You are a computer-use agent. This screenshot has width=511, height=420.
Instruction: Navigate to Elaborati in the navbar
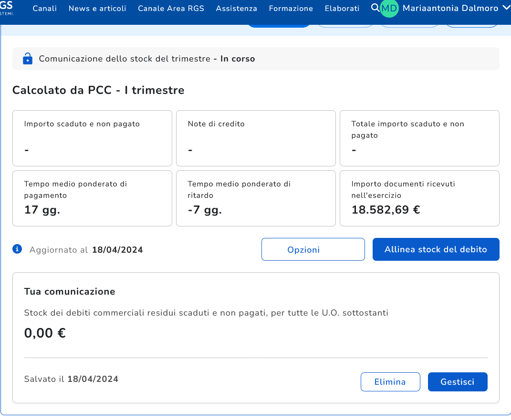pyautogui.click(x=342, y=9)
